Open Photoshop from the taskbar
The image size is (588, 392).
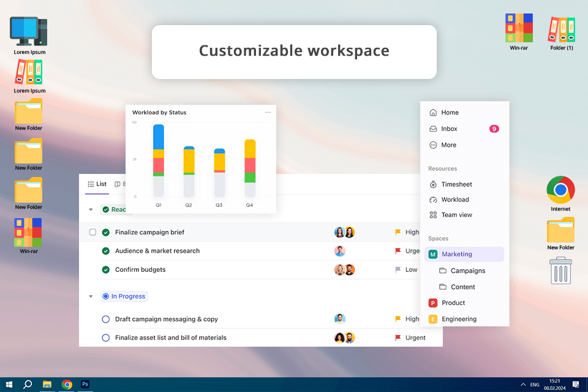(x=85, y=384)
